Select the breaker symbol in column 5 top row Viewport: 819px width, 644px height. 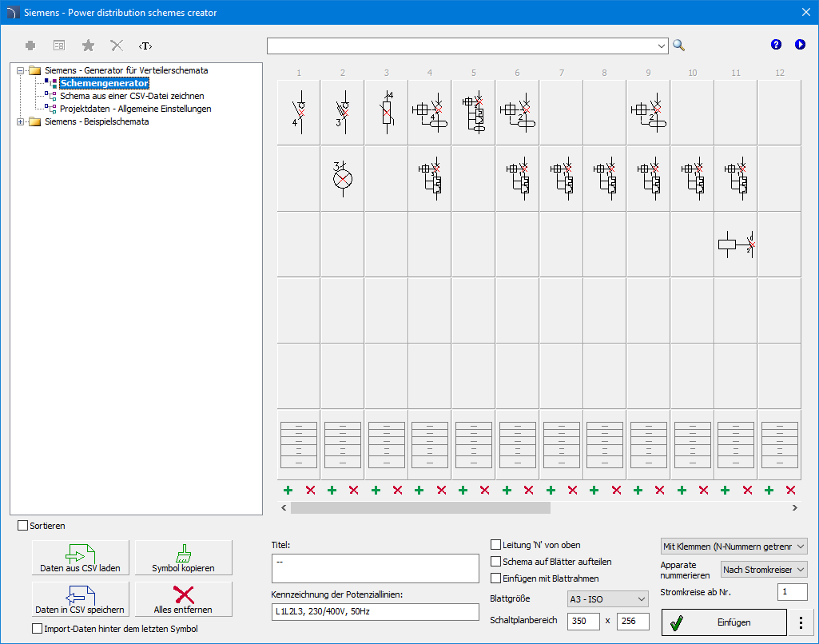click(x=473, y=113)
